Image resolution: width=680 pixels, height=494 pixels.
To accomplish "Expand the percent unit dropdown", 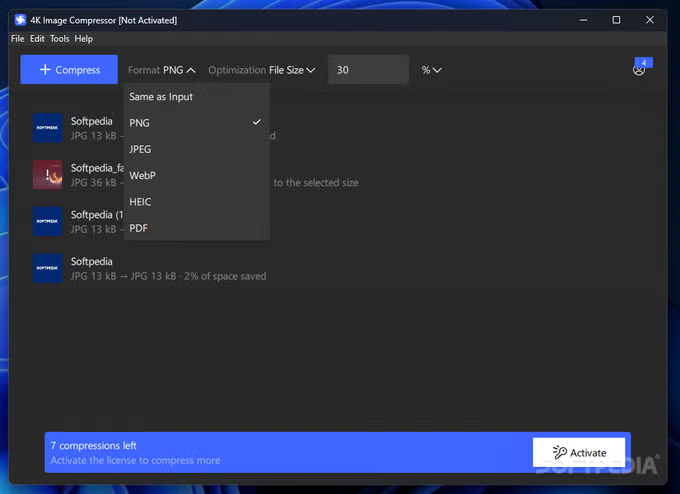I will pos(431,70).
